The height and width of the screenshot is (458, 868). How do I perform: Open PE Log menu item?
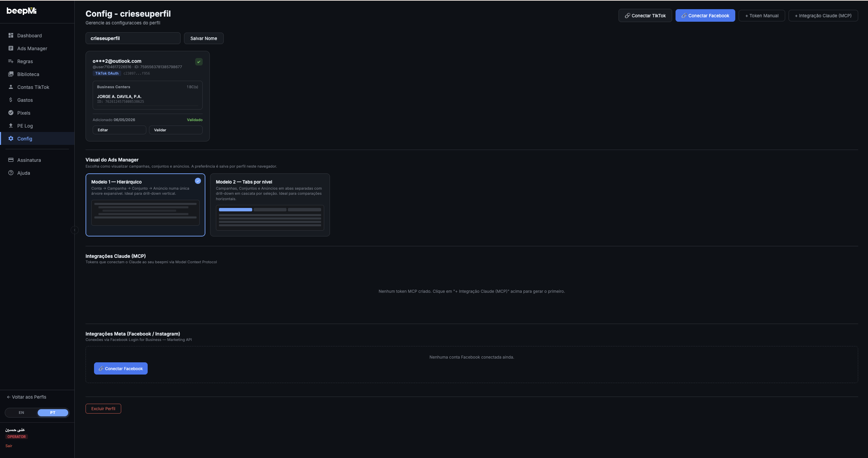tap(37, 126)
